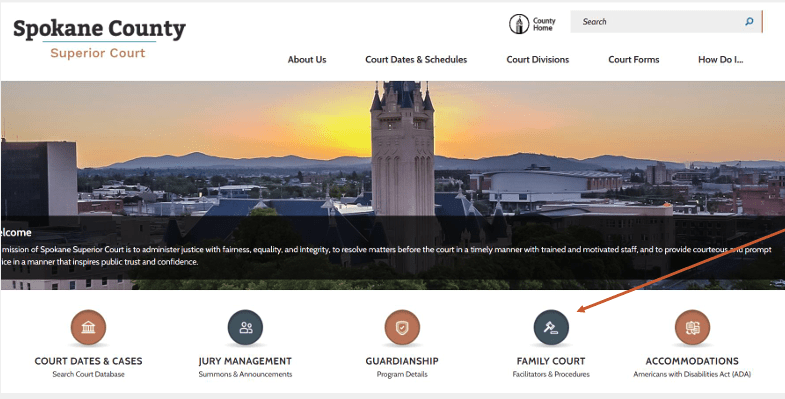The image size is (785, 399).
Task: Open the ACCOMMODATIONS link
Action: click(692, 361)
